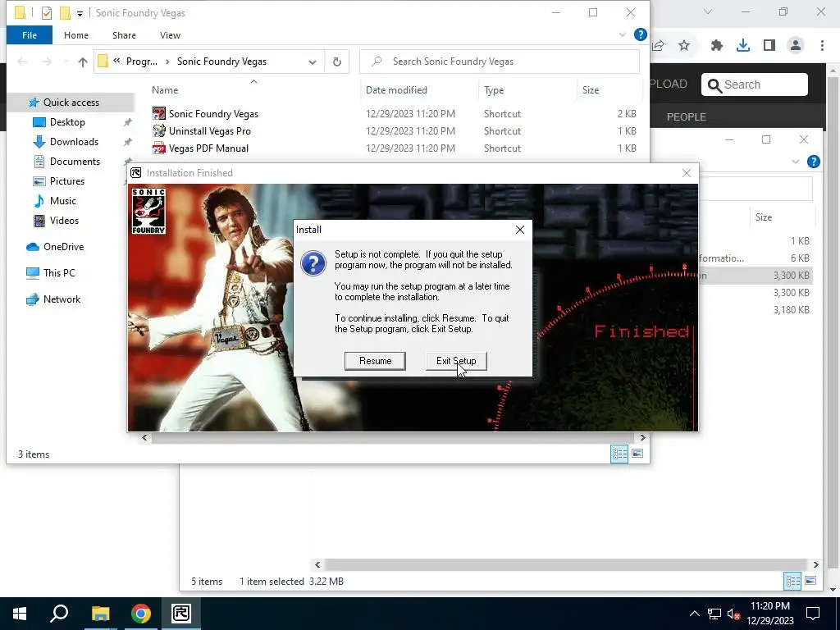The image size is (840, 630).
Task: Close the Install dialog with its X
Action: click(519, 230)
